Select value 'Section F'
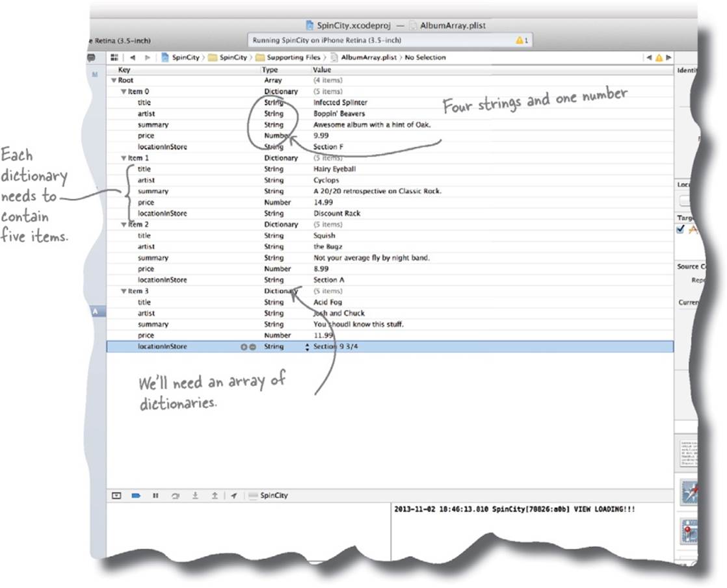Screen dimensions: 727x588 click(328, 147)
